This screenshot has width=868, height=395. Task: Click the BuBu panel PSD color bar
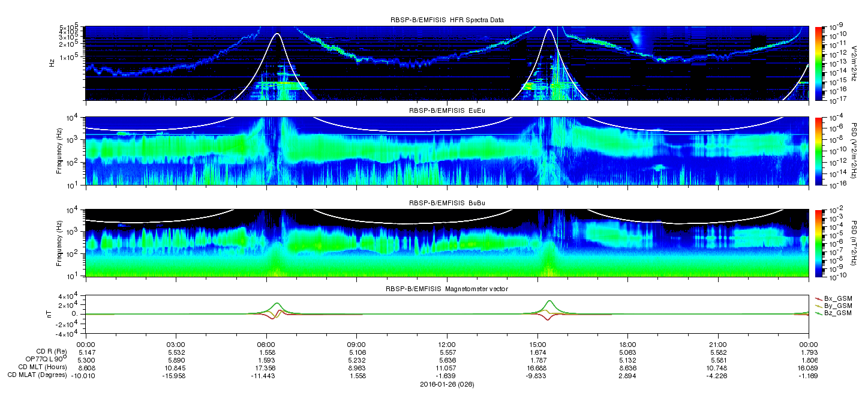(x=818, y=243)
